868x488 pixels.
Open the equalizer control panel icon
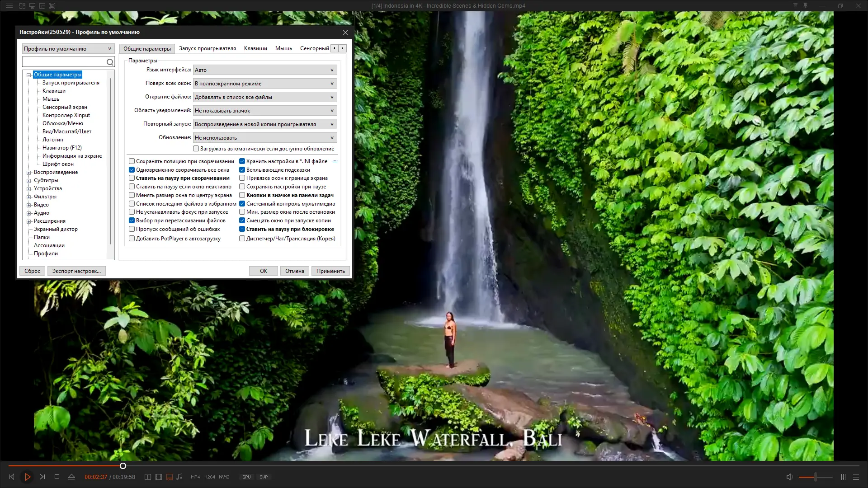click(843, 477)
